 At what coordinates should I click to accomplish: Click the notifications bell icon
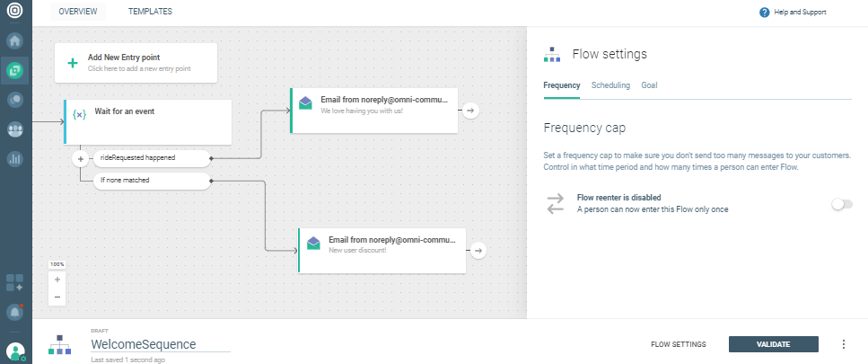[15, 312]
